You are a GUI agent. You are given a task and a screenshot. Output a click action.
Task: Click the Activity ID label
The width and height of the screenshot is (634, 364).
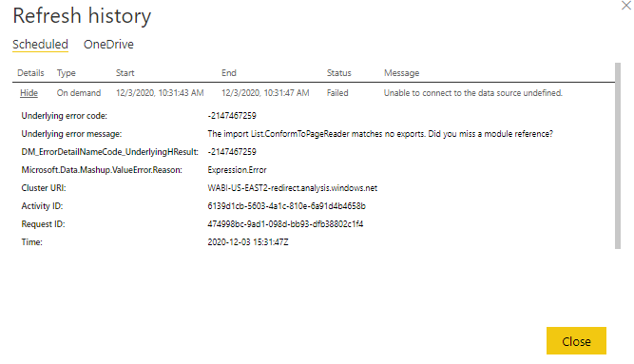(x=42, y=206)
